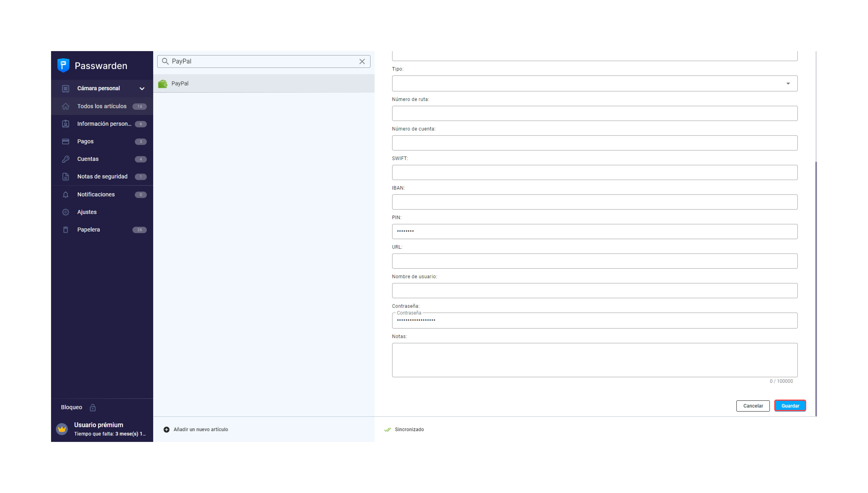Open the Tipo dropdown arrow

[x=788, y=83]
